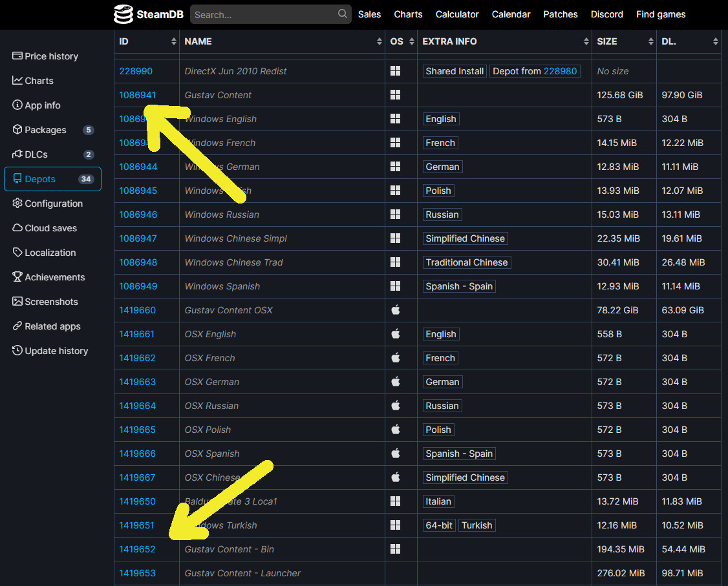Open Calendar in top navigation
Image resolution: width=728 pixels, height=586 pixels.
pyautogui.click(x=511, y=14)
